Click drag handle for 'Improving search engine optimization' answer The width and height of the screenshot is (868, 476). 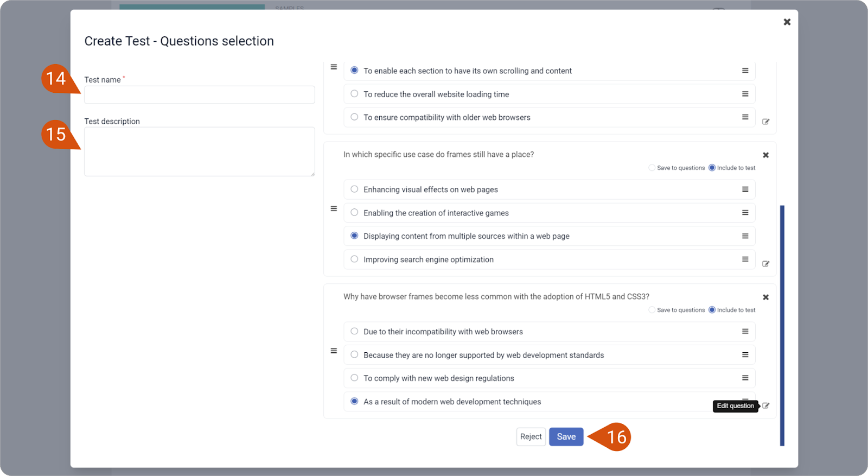coord(745,259)
